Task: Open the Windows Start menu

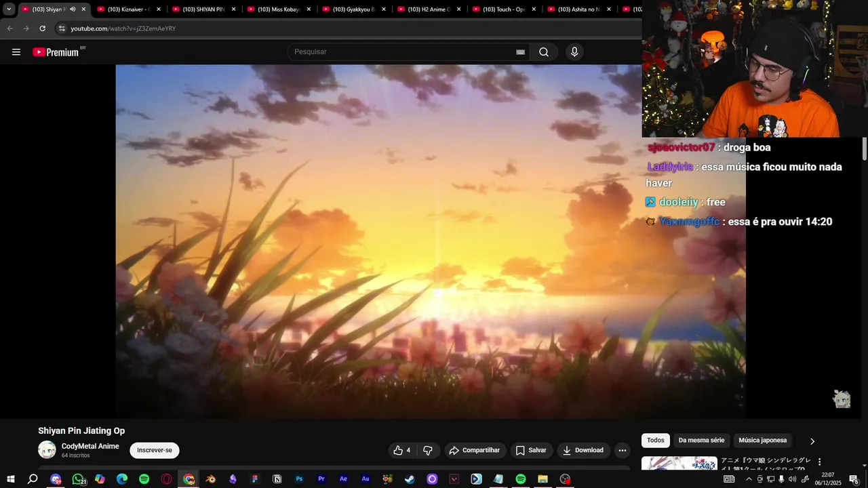Action: (x=10, y=479)
